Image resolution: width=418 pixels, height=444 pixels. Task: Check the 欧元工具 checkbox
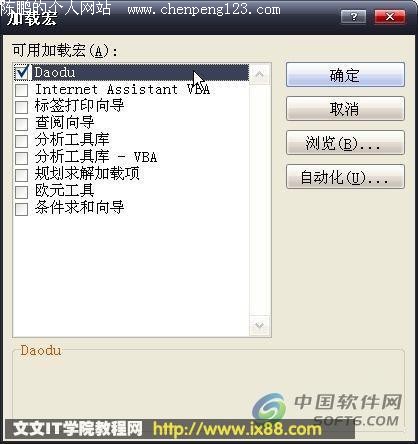pos(22,192)
